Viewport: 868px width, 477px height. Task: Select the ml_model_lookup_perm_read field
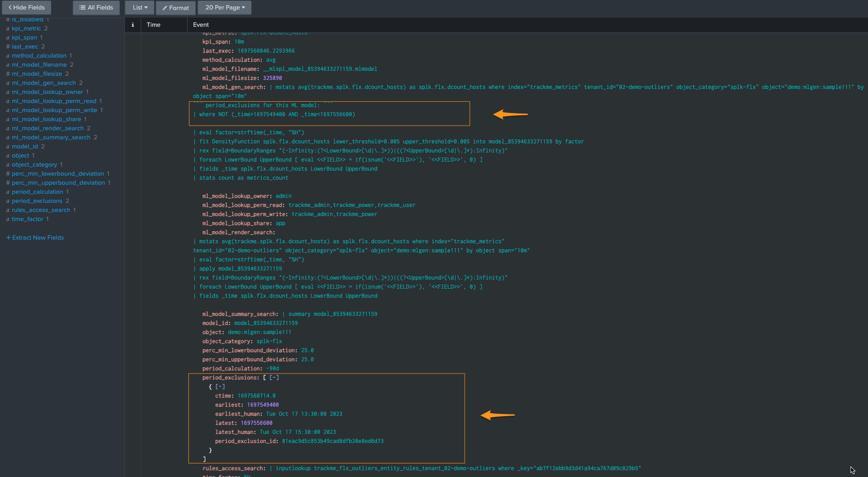tap(54, 101)
